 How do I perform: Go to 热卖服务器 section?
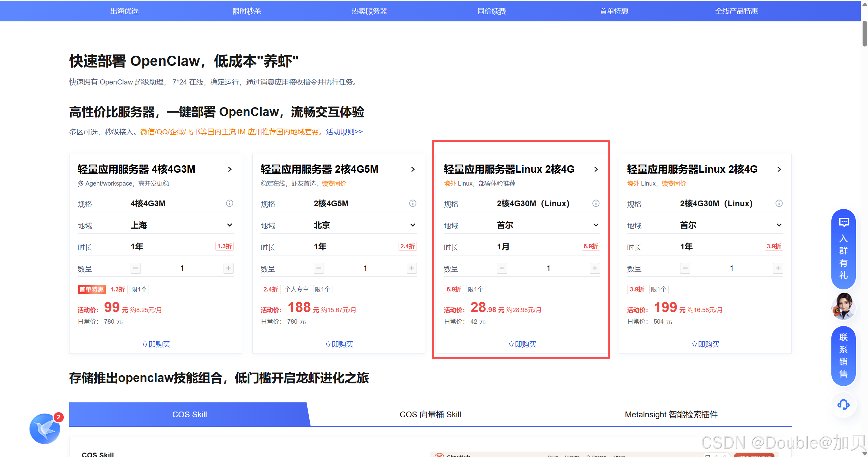[x=369, y=11]
